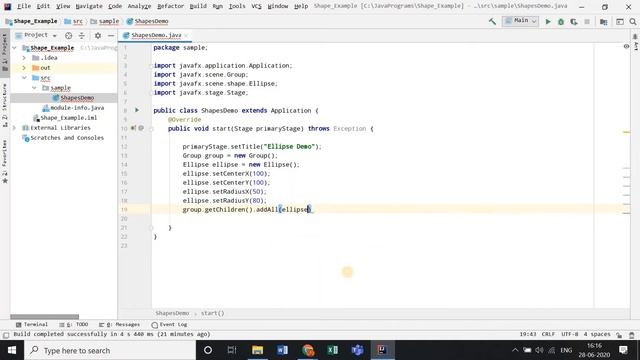This screenshot has height=360, width=640.
Task: Select Scratches and Consoles node
Action: (x=63, y=138)
